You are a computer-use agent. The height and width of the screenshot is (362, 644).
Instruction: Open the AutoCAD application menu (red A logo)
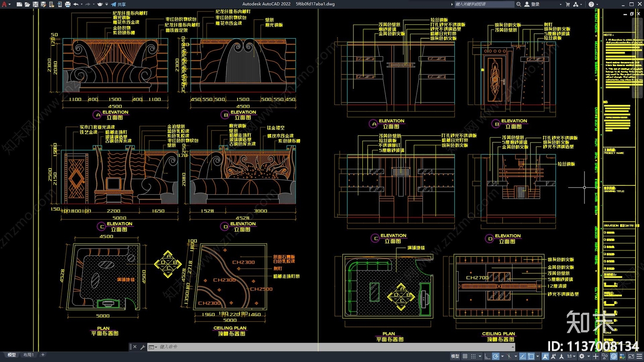(x=4, y=4)
